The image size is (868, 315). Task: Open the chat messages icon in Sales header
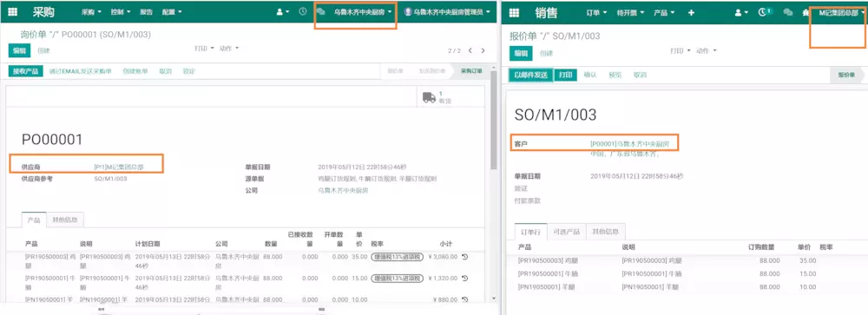[x=788, y=12]
